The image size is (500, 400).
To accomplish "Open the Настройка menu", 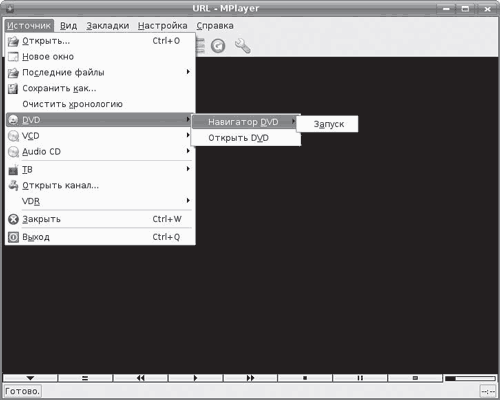I will [163, 26].
